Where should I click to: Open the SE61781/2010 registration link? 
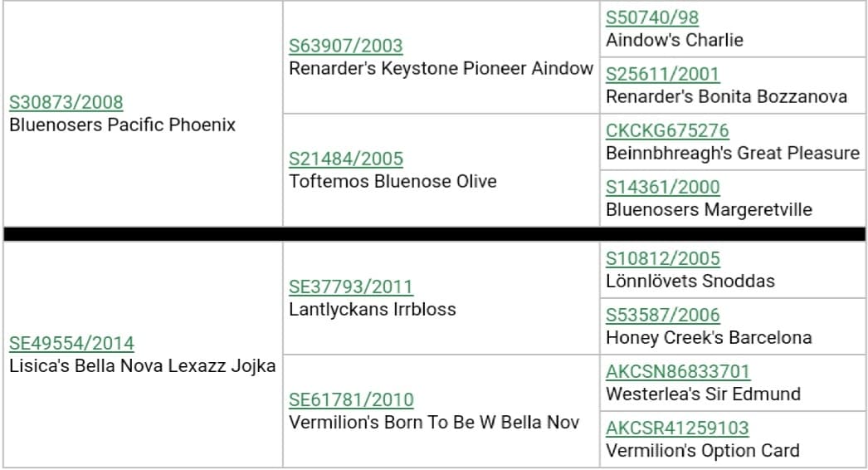pos(352,399)
